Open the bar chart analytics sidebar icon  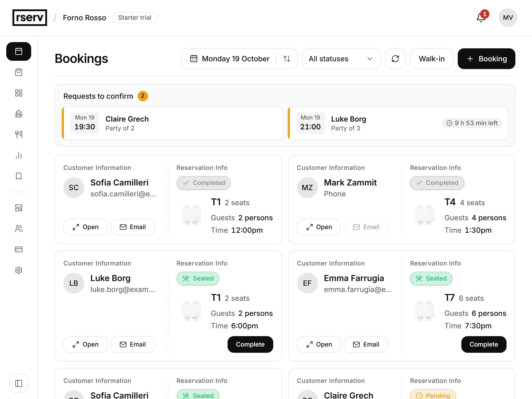click(x=19, y=155)
